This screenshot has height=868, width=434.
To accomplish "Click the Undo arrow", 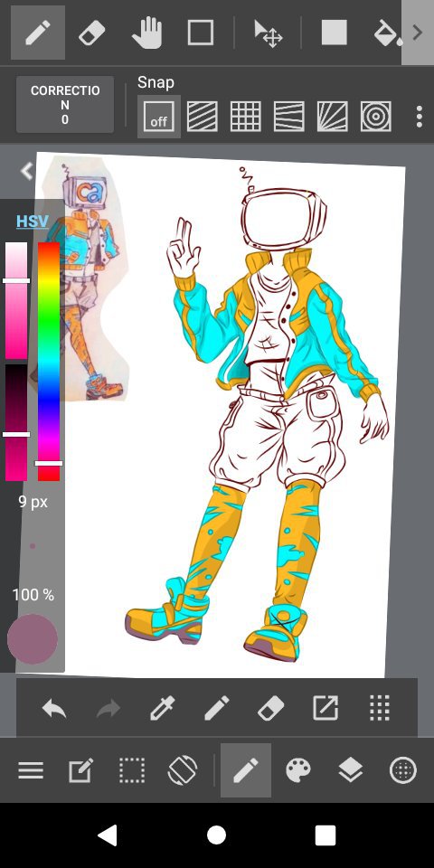I will pos(54,708).
